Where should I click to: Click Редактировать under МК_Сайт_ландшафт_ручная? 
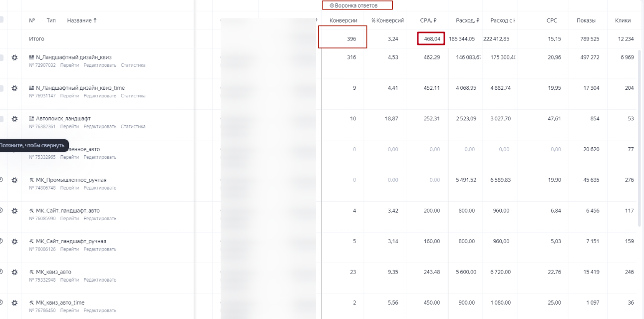[x=100, y=249]
